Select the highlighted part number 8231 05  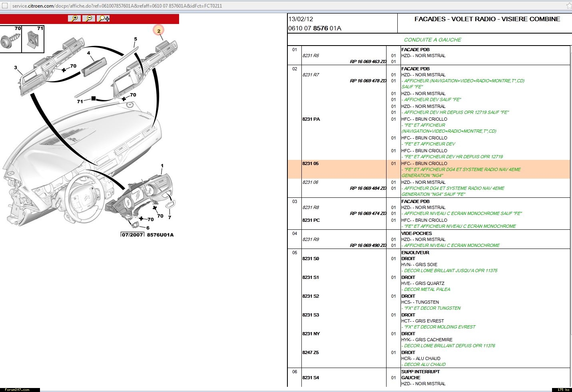[x=311, y=163]
